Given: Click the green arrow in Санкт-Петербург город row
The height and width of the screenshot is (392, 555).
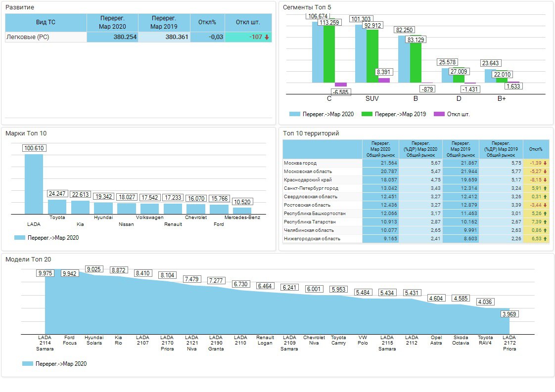Looking at the screenshot, I should click(545, 188).
